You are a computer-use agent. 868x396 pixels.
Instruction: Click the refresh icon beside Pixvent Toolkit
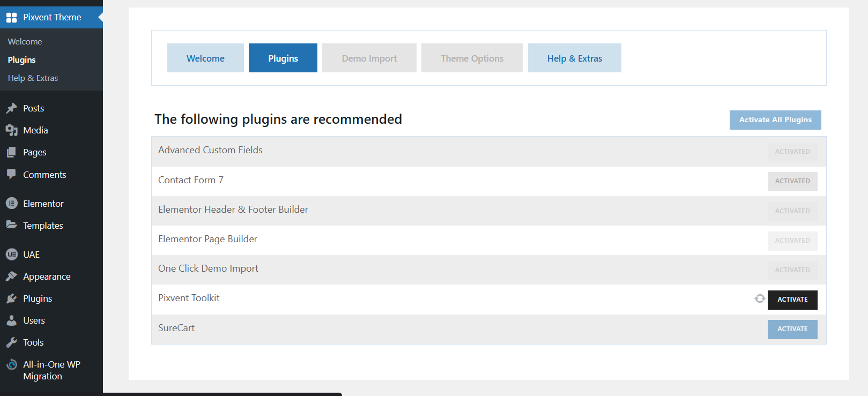coord(760,299)
